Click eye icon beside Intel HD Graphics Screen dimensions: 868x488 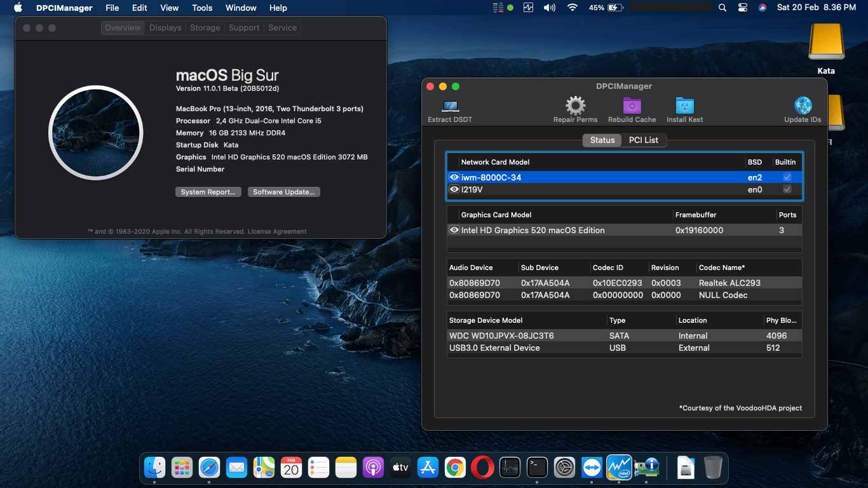[454, 230]
